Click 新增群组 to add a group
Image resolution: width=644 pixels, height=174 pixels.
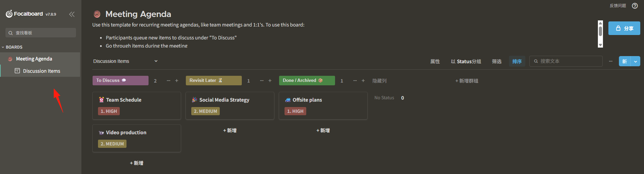[467, 81]
